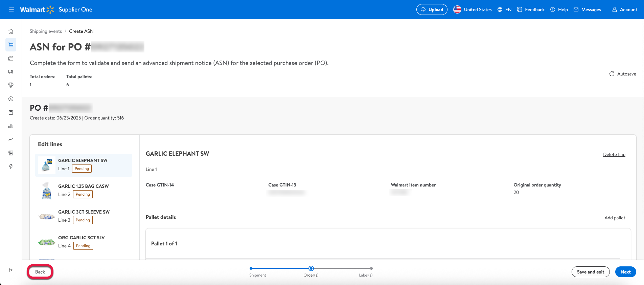Click the diamond icon in sidebar
This screenshot has width=644, height=285.
coord(11,85)
